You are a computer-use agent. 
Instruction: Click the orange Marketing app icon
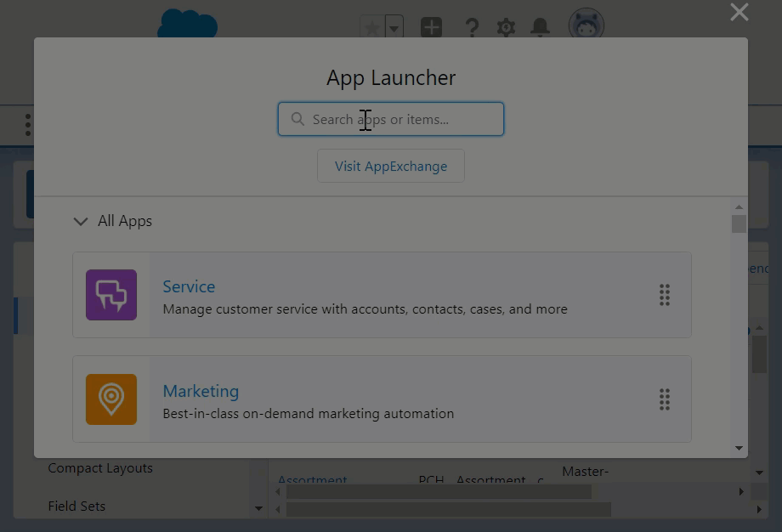(x=111, y=399)
